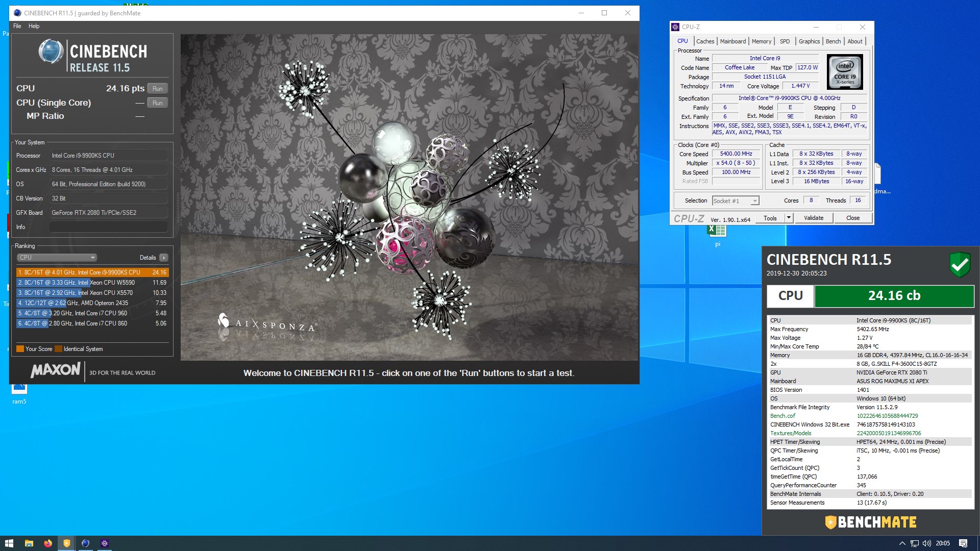Image resolution: width=980 pixels, height=551 pixels.
Task: Click the taskbar clock showing 20:05
Action: (x=943, y=543)
